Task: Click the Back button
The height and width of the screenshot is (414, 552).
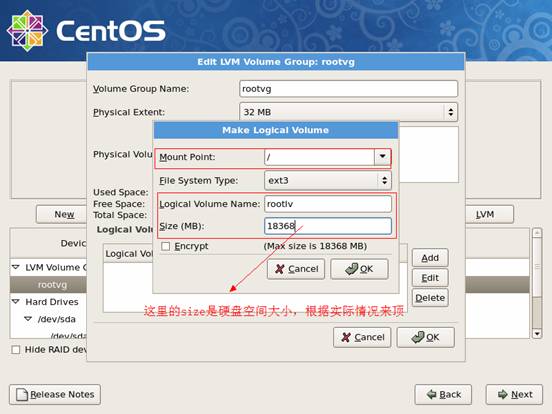Action: pos(443,394)
